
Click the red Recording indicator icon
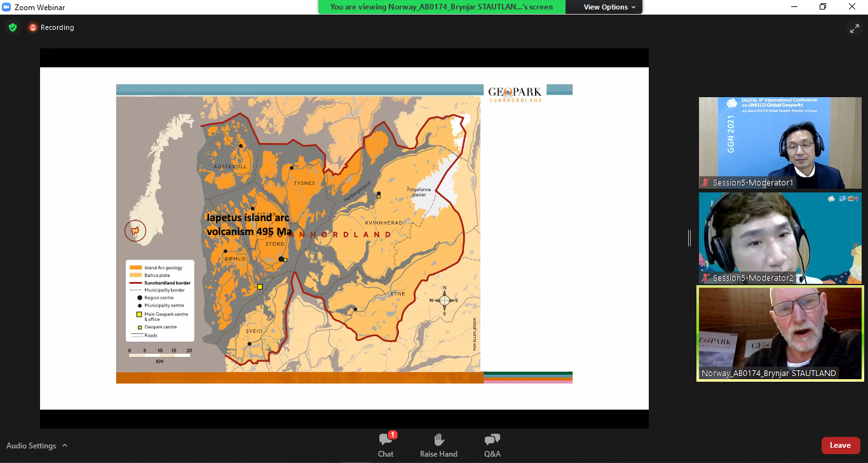[x=33, y=27]
